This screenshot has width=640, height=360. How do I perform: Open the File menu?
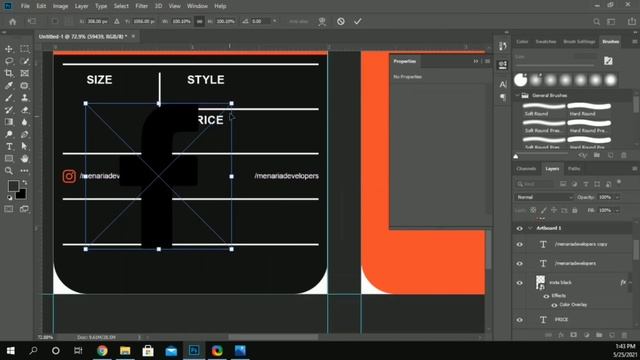[25, 6]
